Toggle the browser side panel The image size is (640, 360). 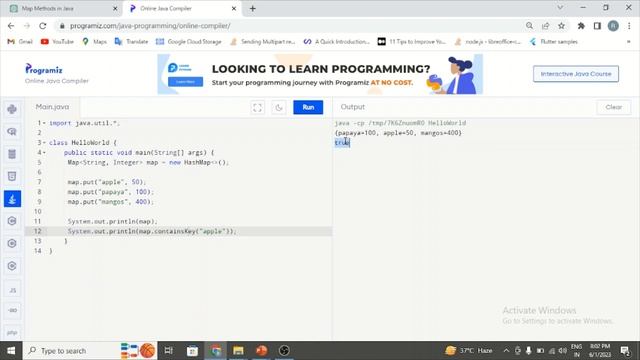click(x=597, y=26)
